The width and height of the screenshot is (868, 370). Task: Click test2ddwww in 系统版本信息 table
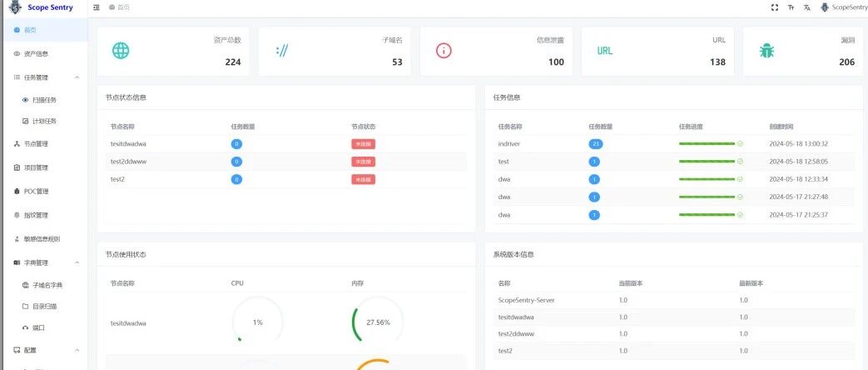516,334
